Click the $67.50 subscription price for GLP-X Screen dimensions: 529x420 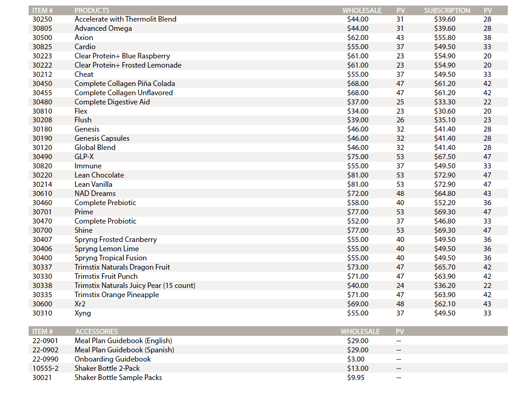click(445, 157)
